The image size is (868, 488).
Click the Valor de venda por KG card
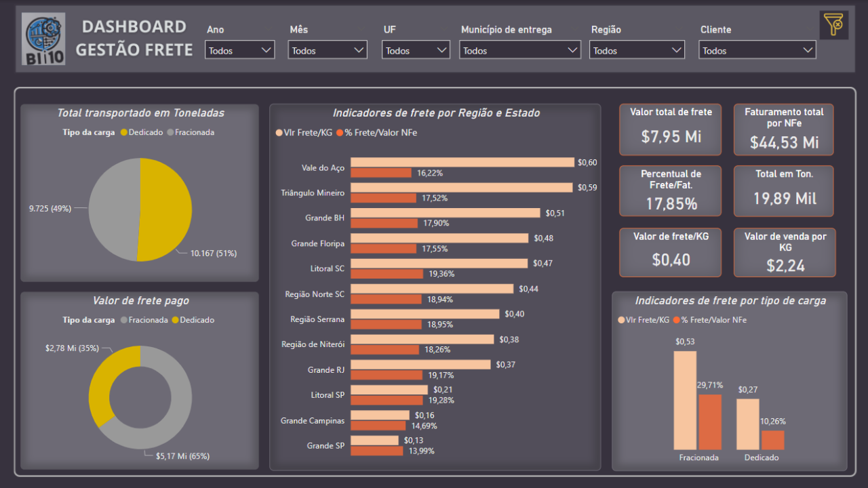coord(785,252)
